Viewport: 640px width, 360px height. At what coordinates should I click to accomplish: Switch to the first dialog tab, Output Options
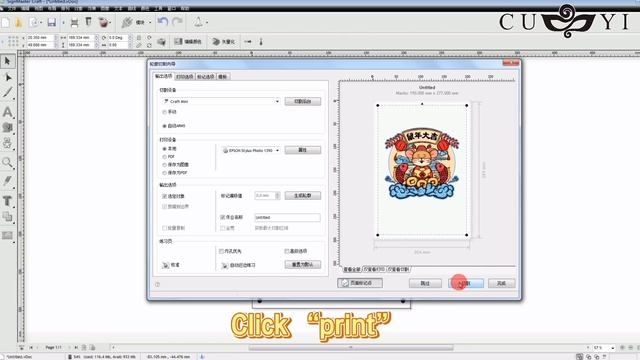[x=163, y=76]
